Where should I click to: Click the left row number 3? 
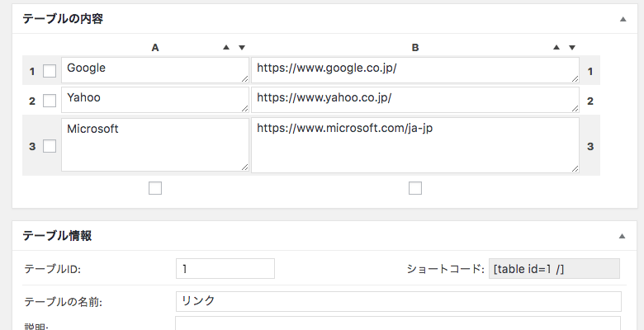coord(32,147)
